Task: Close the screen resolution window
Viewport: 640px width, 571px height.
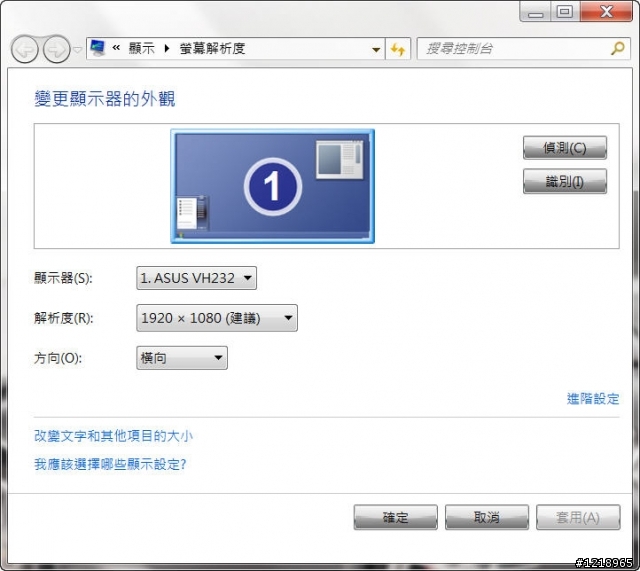Action: [x=606, y=12]
